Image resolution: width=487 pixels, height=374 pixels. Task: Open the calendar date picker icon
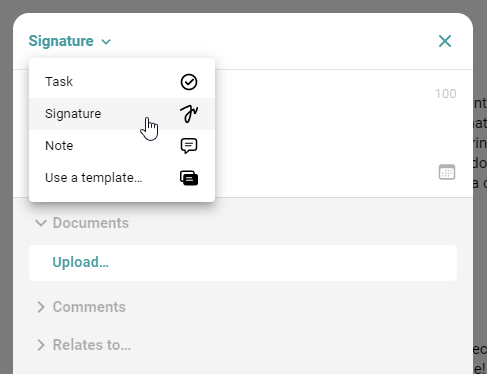pos(447,172)
